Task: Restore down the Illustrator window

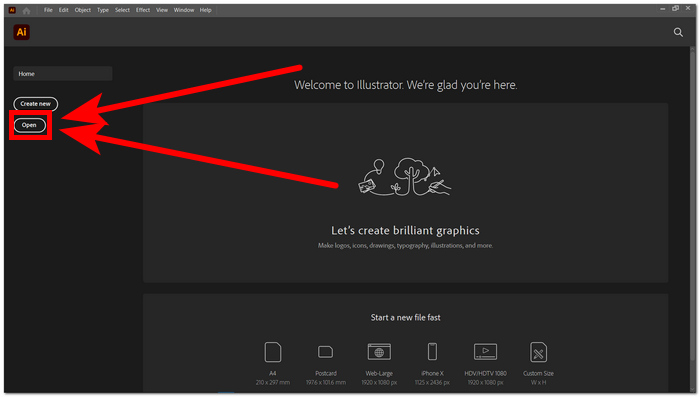Action: tap(675, 9)
